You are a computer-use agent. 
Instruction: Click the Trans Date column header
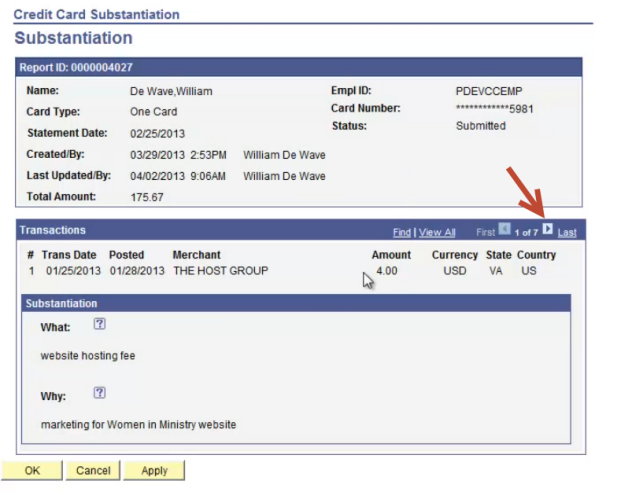pos(69,255)
